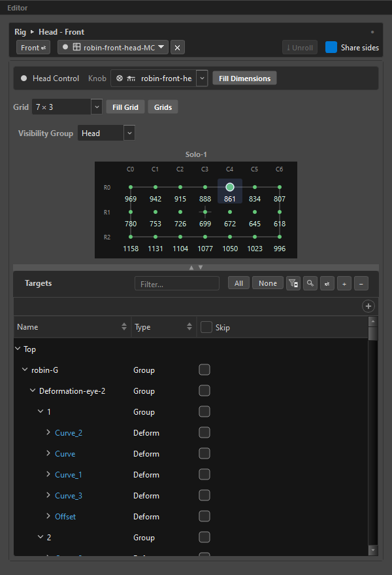Click the Unroll button

(x=300, y=47)
